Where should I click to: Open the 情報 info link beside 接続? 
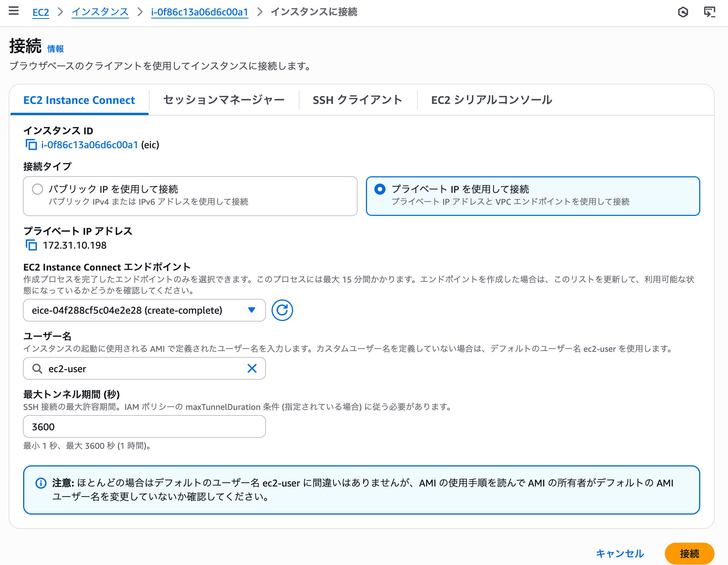[55, 49]
